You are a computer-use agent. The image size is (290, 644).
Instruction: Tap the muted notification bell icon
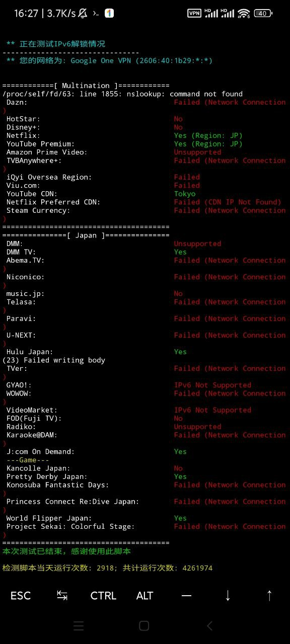pyautogui.click(x=83, y=14)
